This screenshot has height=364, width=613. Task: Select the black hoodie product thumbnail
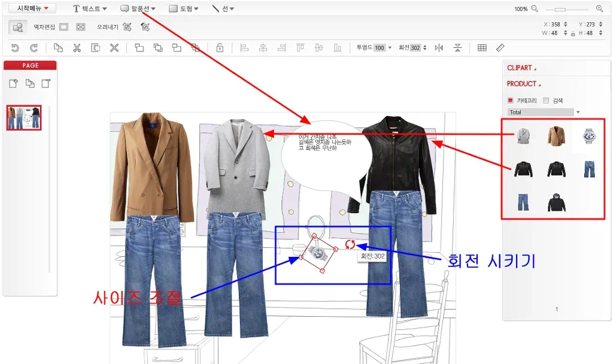pos(556,202)
